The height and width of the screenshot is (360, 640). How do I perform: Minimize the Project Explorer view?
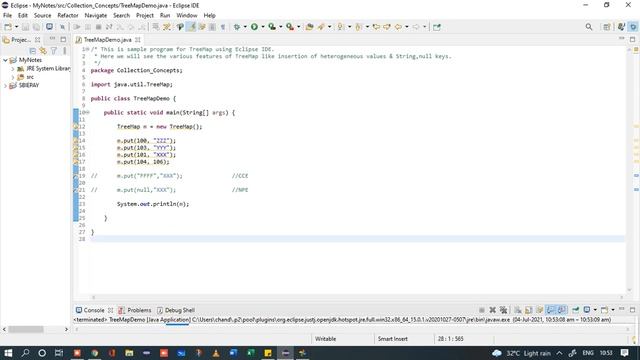(x=52, y=39)
